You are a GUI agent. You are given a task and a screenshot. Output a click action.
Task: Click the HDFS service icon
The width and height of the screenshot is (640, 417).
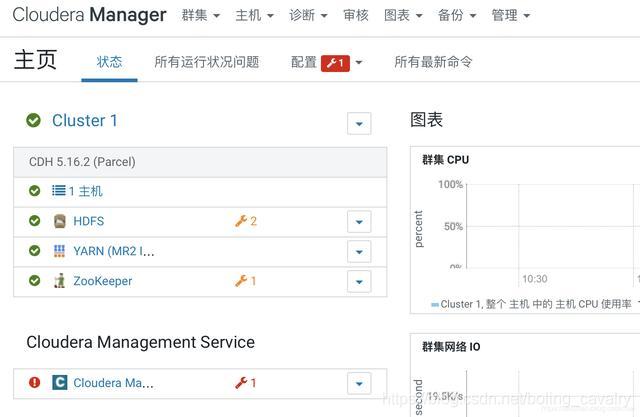coord(60,221)
